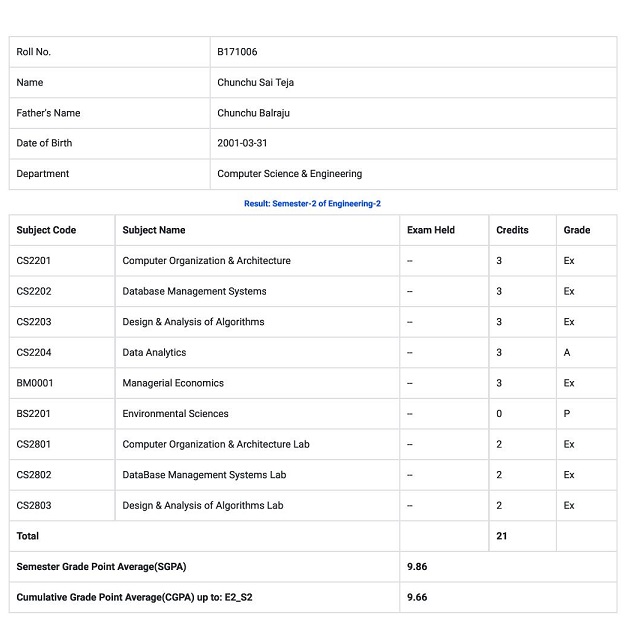
Task: Click the CGPA value 9.66
Action: click(x=417, y=597)
